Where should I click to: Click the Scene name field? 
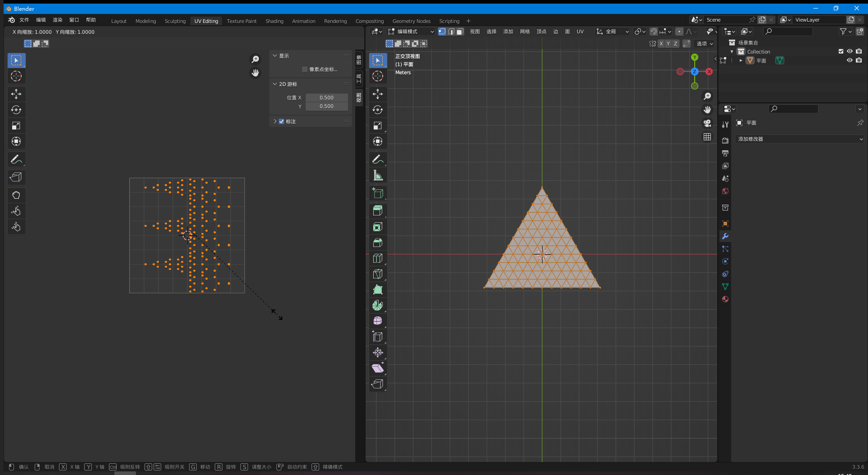click(726, 20)
